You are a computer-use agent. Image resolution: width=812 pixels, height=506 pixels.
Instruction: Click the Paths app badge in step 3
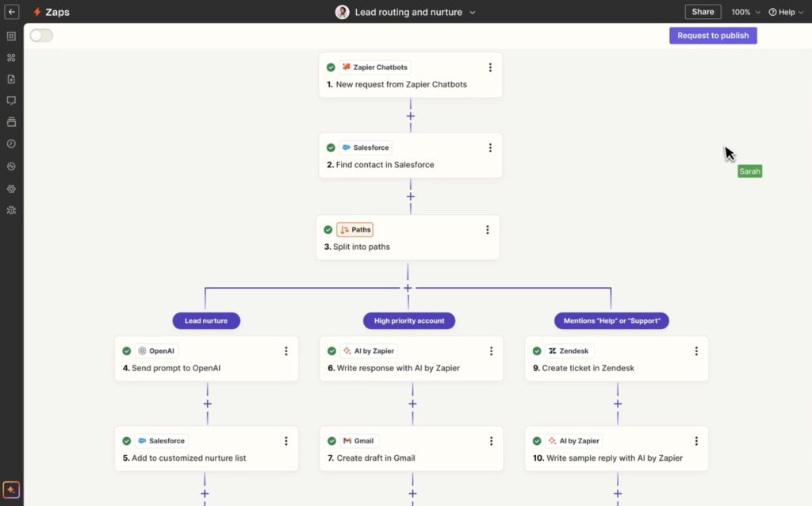[354, 230]
